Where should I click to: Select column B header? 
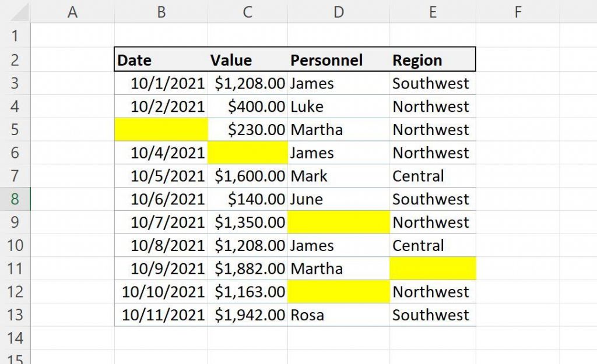tap(161, 11)
